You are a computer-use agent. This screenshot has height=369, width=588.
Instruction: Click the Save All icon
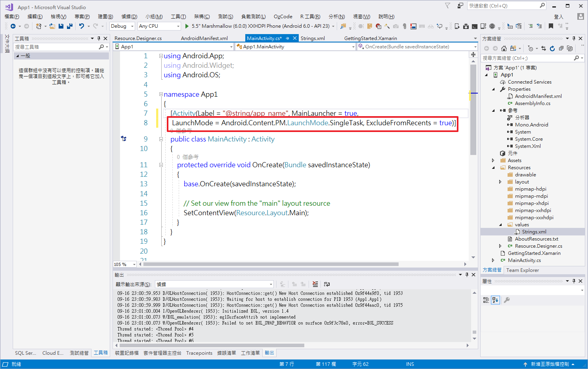[x=70, y=26]
